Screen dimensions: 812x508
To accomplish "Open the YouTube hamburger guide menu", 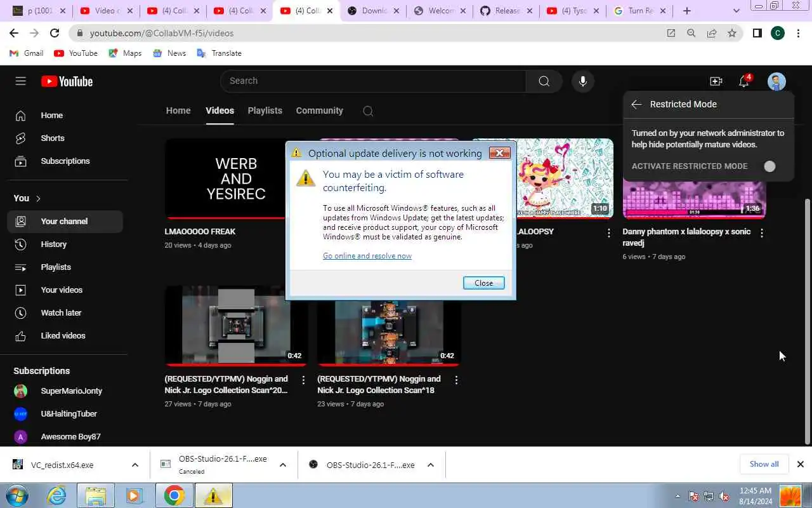I will coord(20,81).
